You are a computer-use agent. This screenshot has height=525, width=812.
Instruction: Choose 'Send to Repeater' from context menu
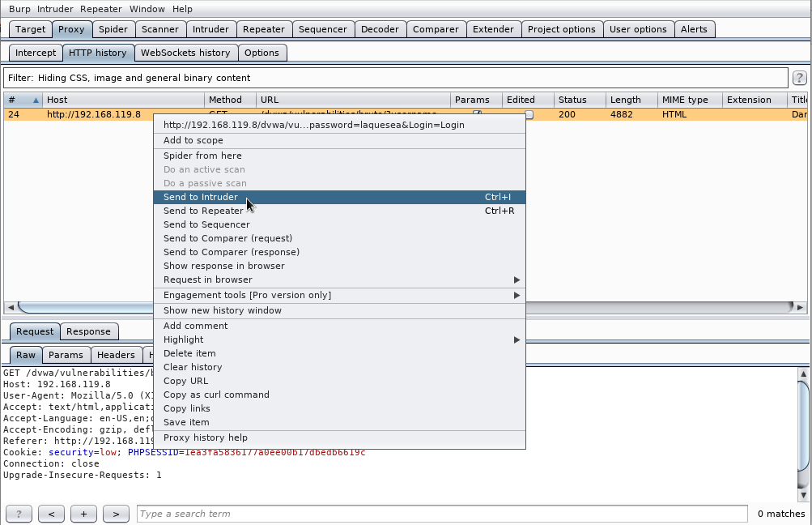coord(340,211)
